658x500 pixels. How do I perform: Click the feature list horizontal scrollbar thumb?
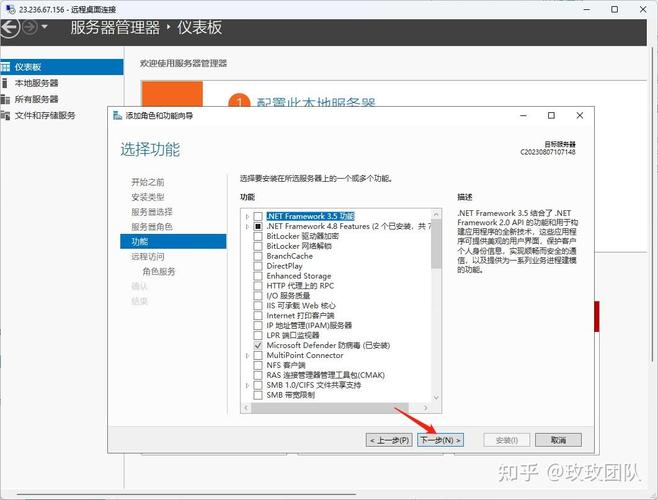point(330,408)
